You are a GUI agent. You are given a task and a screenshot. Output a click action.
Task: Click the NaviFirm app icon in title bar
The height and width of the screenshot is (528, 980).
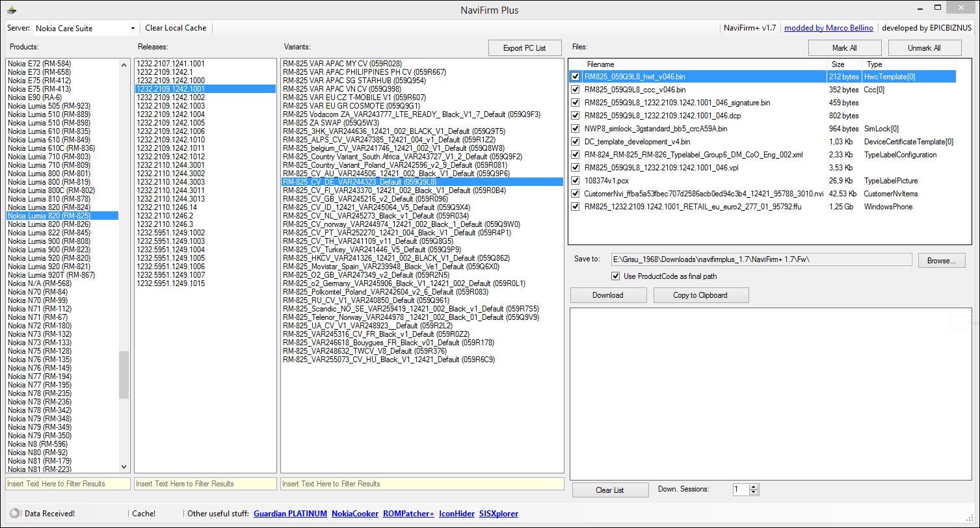[12, 9]
